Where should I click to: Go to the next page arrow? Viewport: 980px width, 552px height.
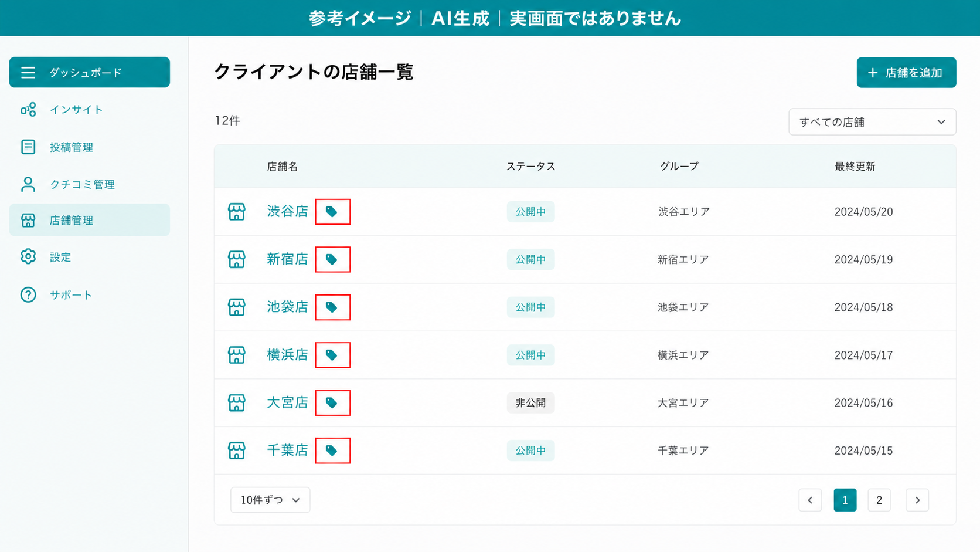tap(917, 500)
